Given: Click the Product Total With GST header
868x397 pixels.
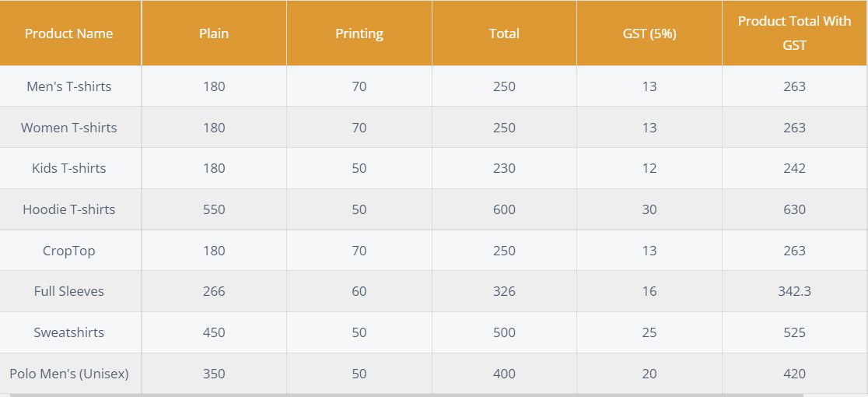Looking at the screenshot, I should pyautogui.click(x=794, y=33).
